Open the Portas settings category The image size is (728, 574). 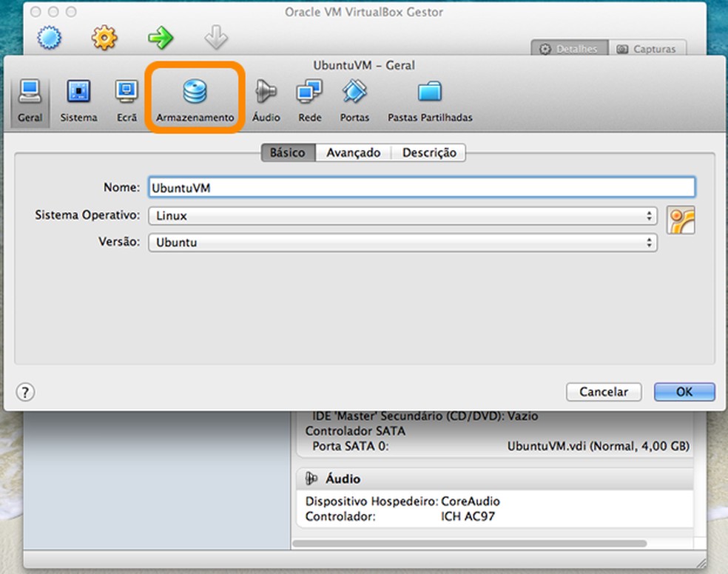tap(354, 101)
